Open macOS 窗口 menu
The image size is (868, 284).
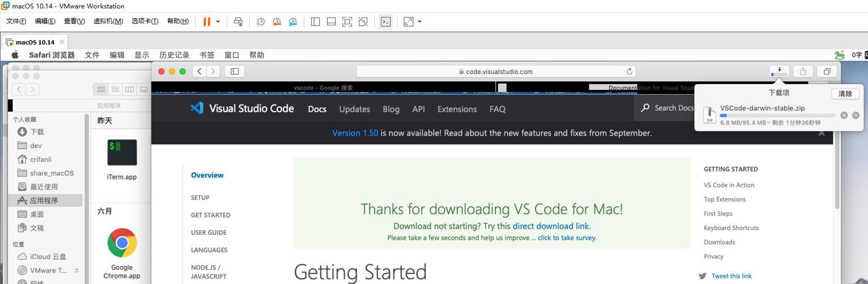click(x=232, y=55)
